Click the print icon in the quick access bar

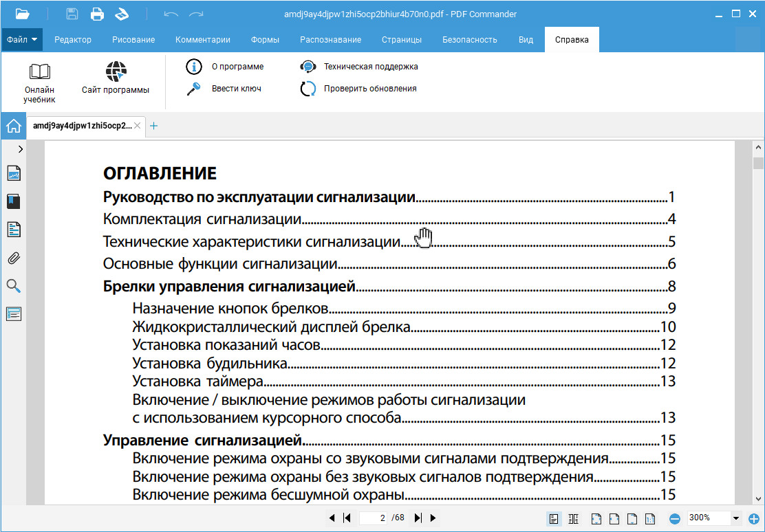tap(97, 14)
